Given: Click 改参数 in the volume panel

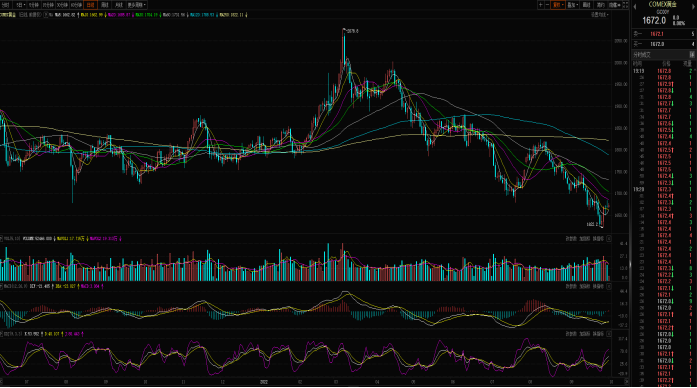Looking at the screenshot, I should click(571, 239).
